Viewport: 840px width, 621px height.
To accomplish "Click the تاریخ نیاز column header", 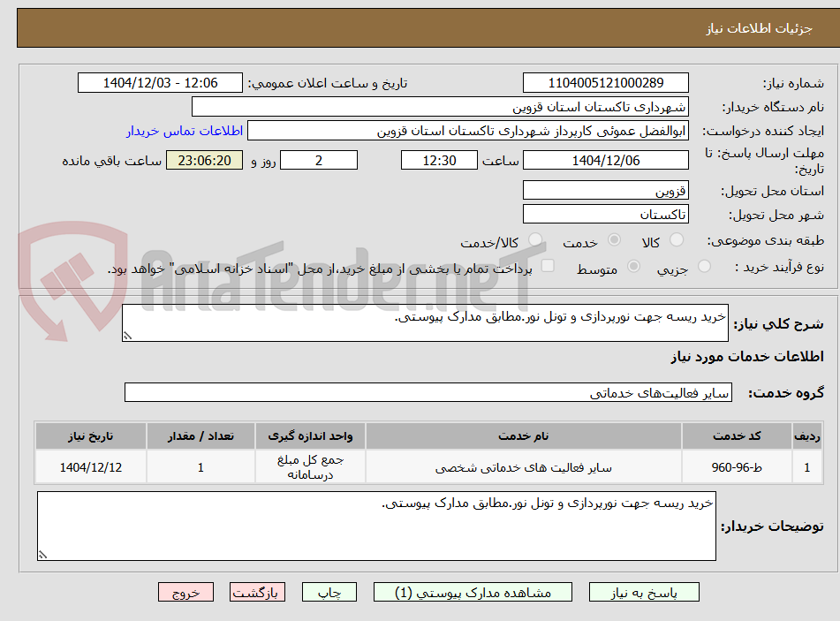I will click(x=90, y=436).
